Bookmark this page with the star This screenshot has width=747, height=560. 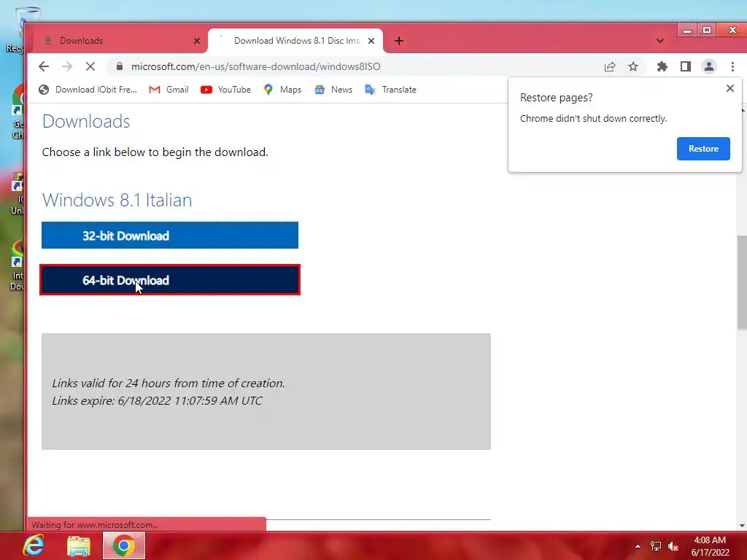pos(633,66)
